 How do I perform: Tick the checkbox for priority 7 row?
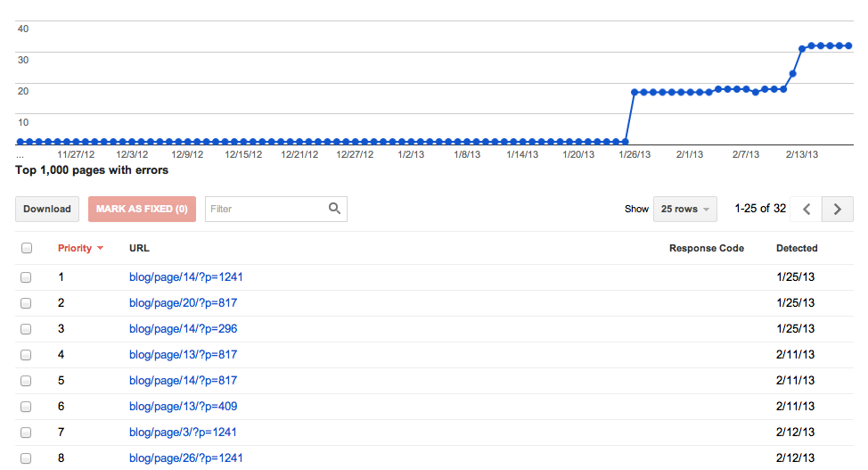click(26, 433)
